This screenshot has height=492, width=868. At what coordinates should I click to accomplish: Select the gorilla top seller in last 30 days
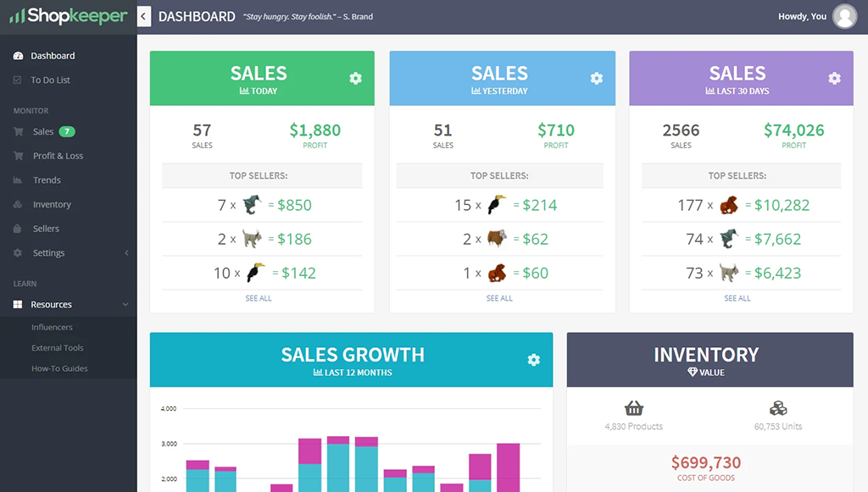(729, 204)
